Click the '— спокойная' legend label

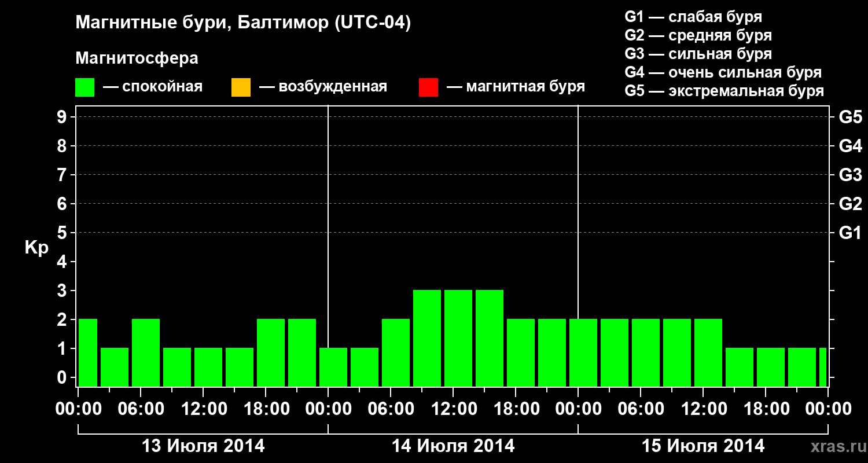coord(153,87)
